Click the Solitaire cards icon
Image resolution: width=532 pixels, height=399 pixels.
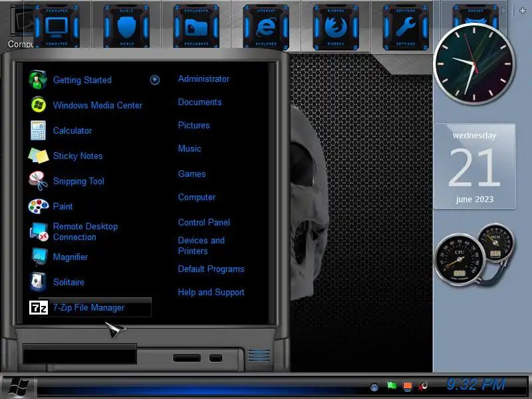[38, 282]
